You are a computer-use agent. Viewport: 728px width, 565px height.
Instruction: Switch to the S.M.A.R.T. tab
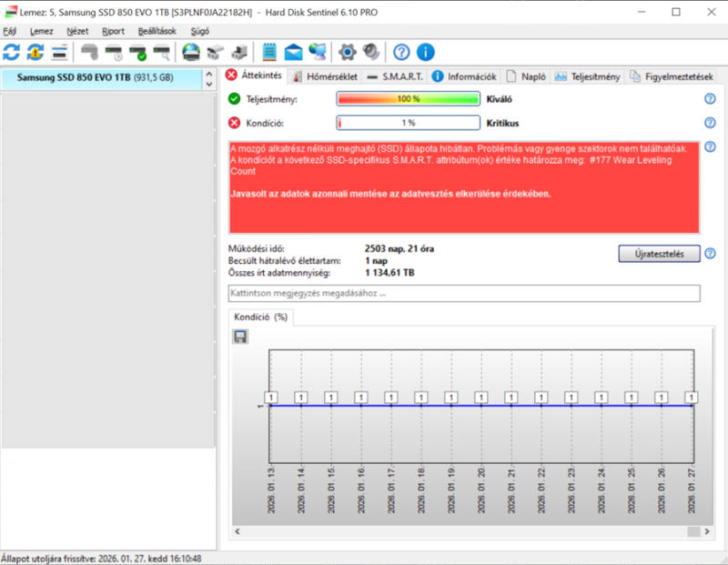pos(395,76)
